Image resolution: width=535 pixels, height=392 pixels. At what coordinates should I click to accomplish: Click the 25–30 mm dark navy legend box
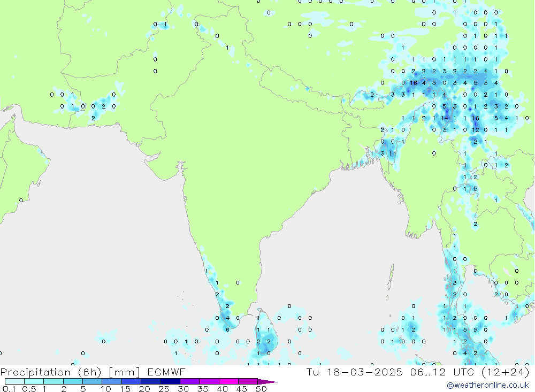(x=170, y=381)
